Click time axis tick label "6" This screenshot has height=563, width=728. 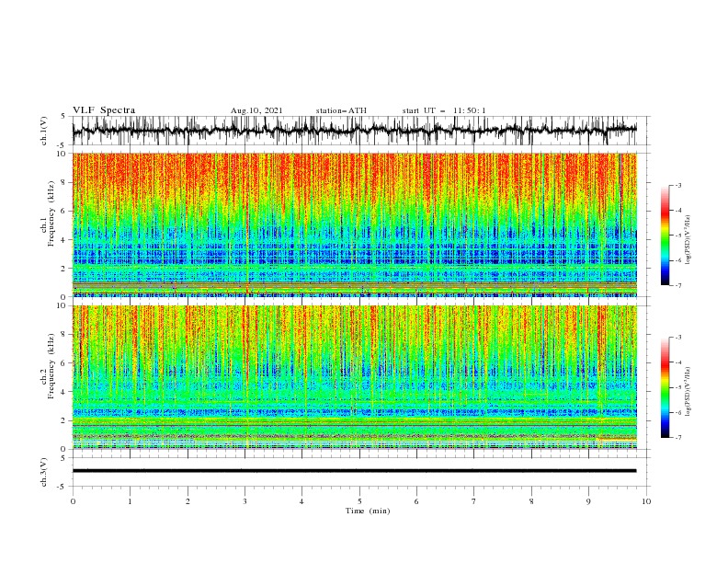pyautogui.click(x=416, y=501)
